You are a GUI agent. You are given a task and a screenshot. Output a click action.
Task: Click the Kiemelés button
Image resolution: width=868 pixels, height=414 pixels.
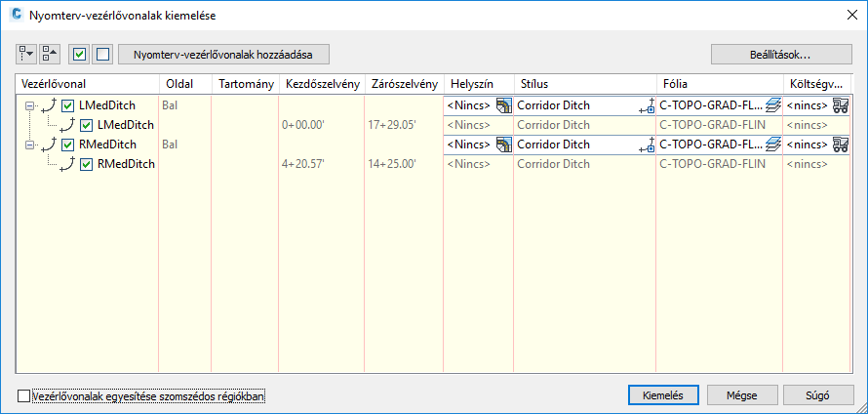pyautogui.click(x=661, y=395)
